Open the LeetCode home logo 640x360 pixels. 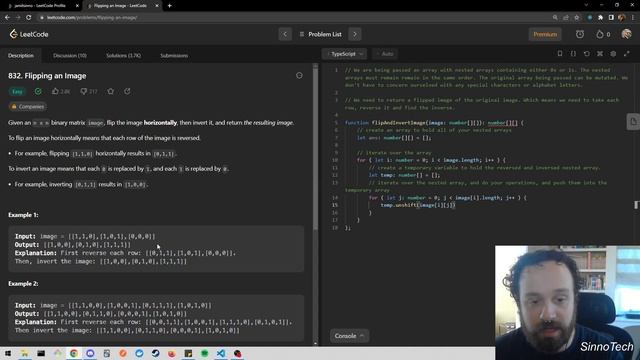(29, 34)
